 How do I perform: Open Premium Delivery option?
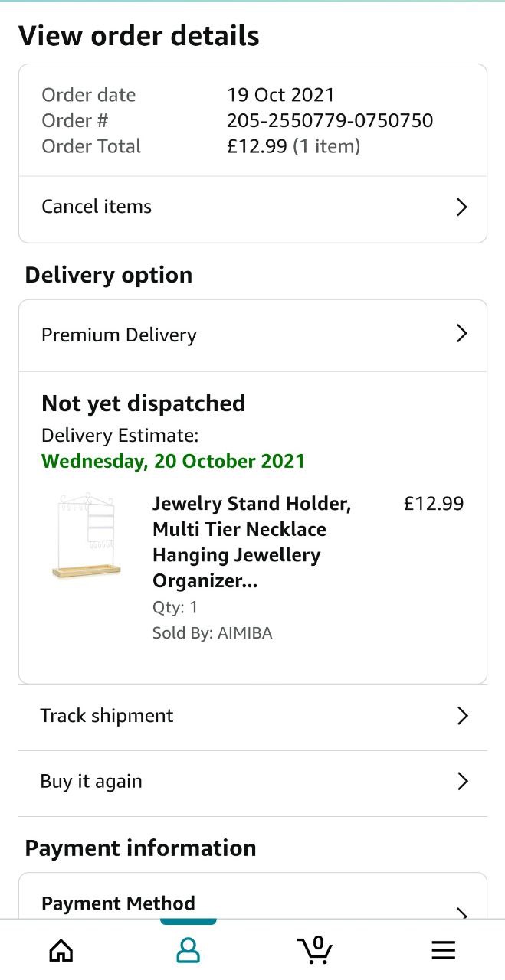point(119,335)
